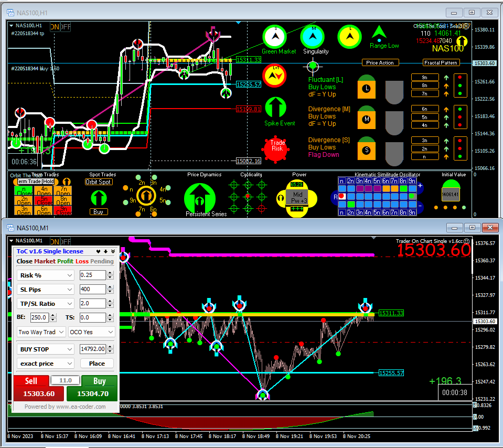The width and height of the screenshot is (503, 448).
Task: Click the Spot Trades Buy button
Action: tap(99, 212)
